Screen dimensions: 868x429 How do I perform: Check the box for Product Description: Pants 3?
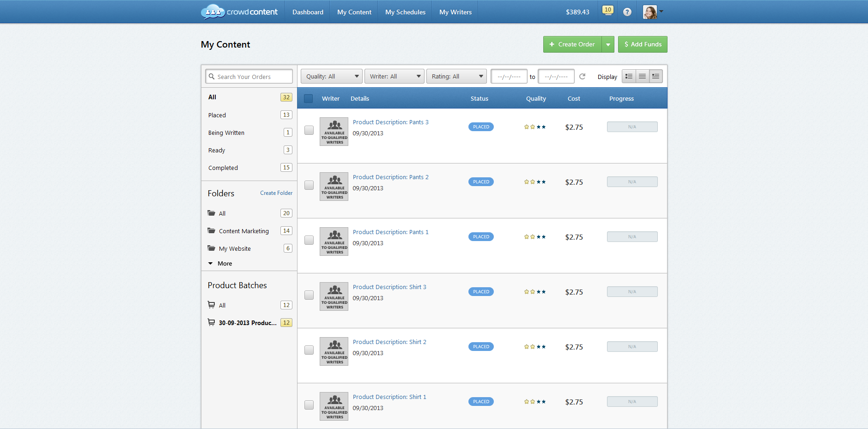coord(309,130)
